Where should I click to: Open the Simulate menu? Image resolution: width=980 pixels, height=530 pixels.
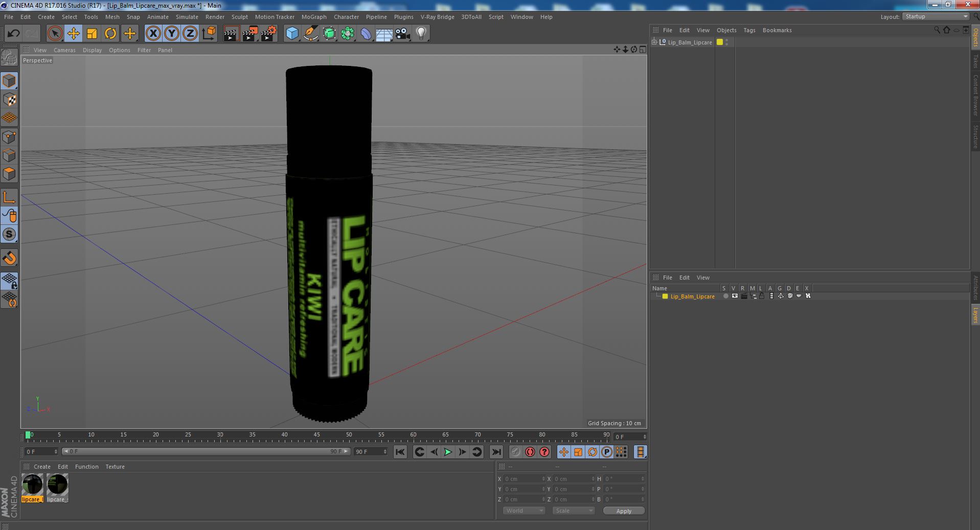point(187,17)
